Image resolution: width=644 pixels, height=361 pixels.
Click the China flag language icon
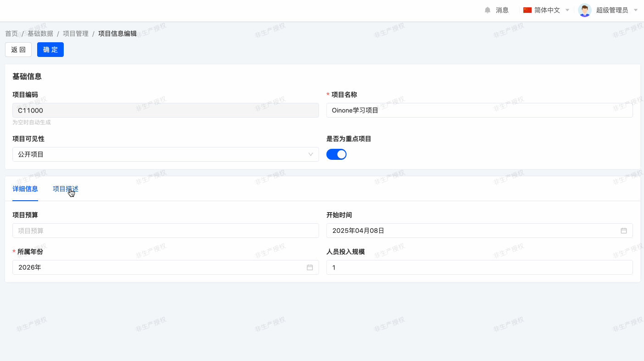(527, 10)
